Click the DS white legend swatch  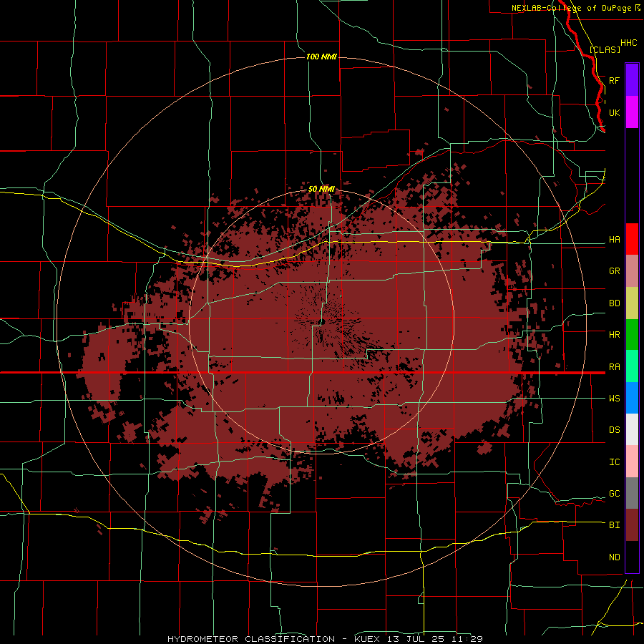click(632, 429)
